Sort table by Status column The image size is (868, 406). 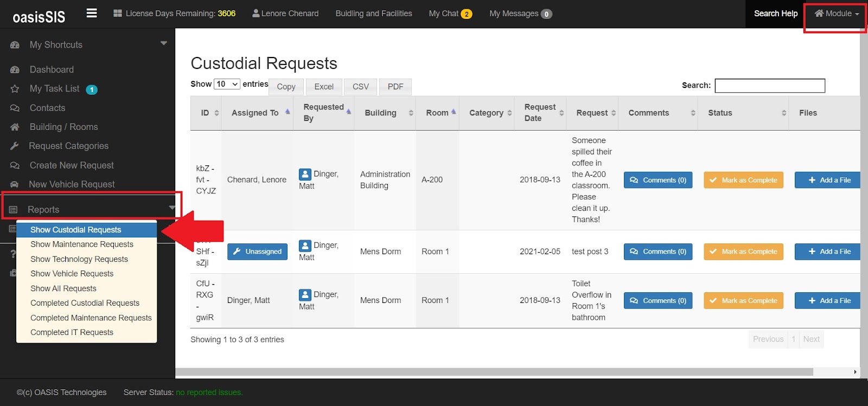[x=743, y=113]
